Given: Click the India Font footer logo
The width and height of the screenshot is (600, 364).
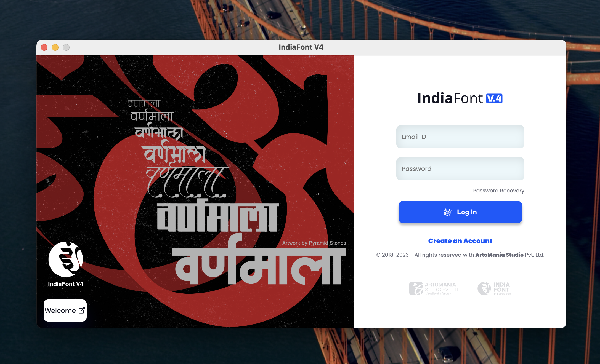Looking at the screenshot, I should [495, 288].
